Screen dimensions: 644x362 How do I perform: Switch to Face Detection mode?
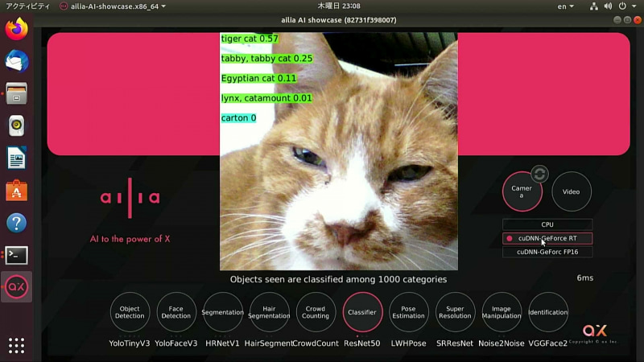[176, 312]
